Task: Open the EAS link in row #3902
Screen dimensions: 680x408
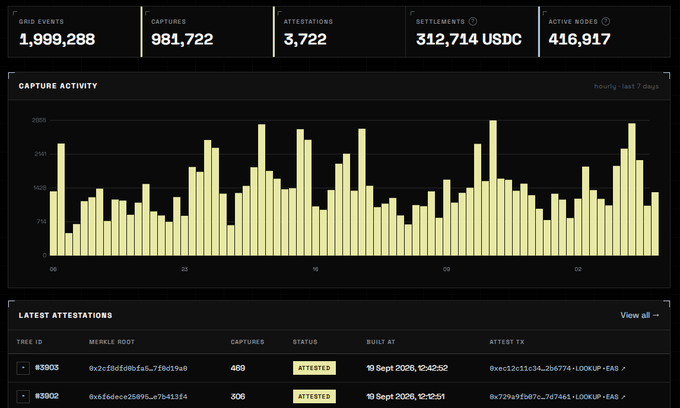Action: pyautogui.click(x=612, y=397)
